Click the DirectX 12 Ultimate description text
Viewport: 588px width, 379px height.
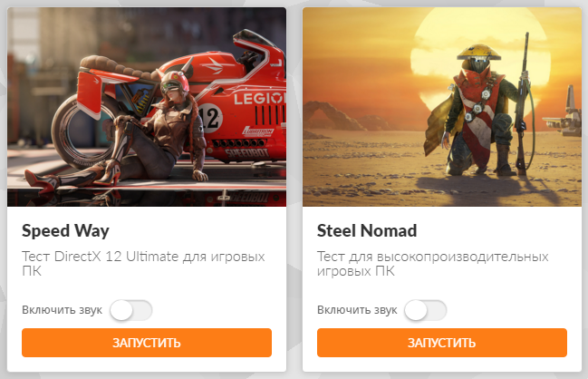[143, 264]
